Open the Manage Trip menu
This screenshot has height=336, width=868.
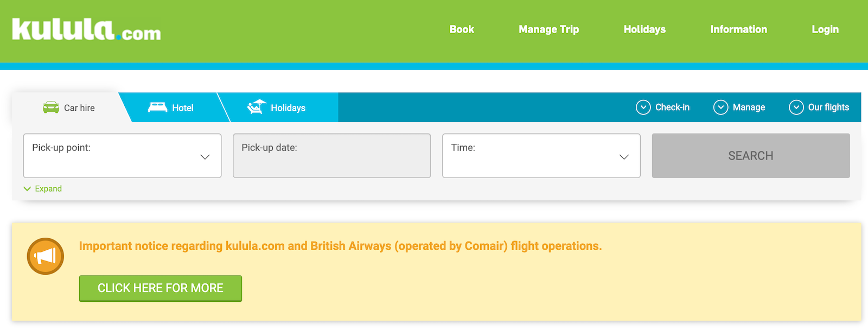[548, 29]
